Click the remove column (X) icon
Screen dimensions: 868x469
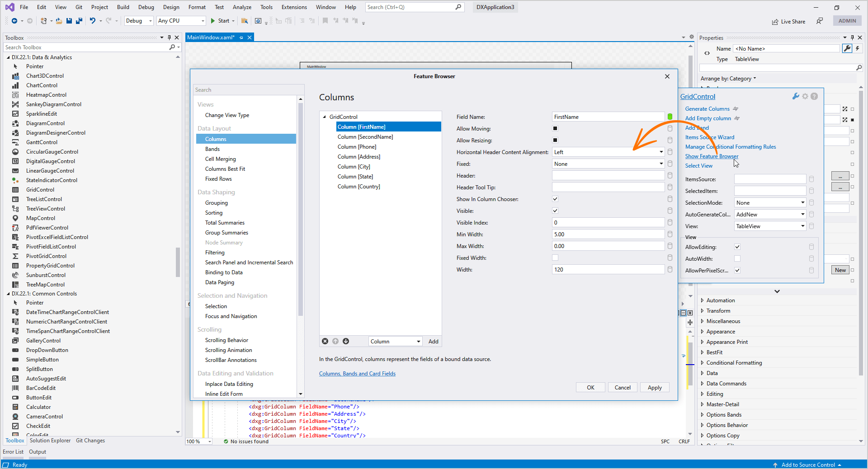pos(325,341)
